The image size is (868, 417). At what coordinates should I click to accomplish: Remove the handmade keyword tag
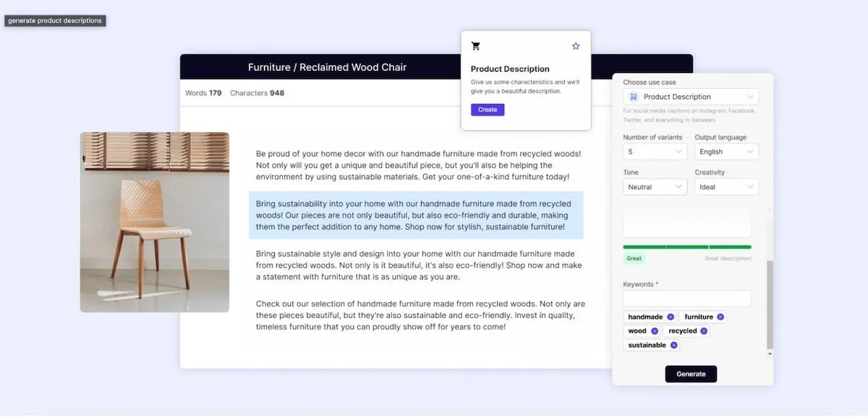tap(671, 317)
